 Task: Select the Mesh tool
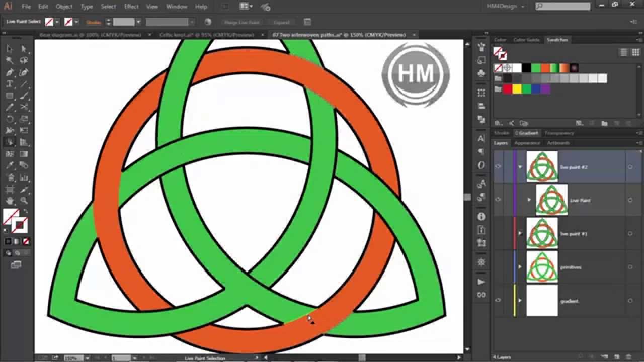coord(10,154)
